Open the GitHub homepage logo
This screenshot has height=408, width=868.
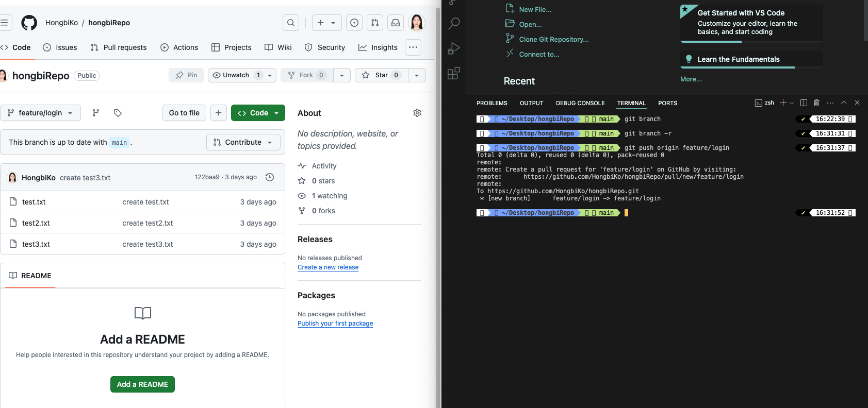coord(29,23)
